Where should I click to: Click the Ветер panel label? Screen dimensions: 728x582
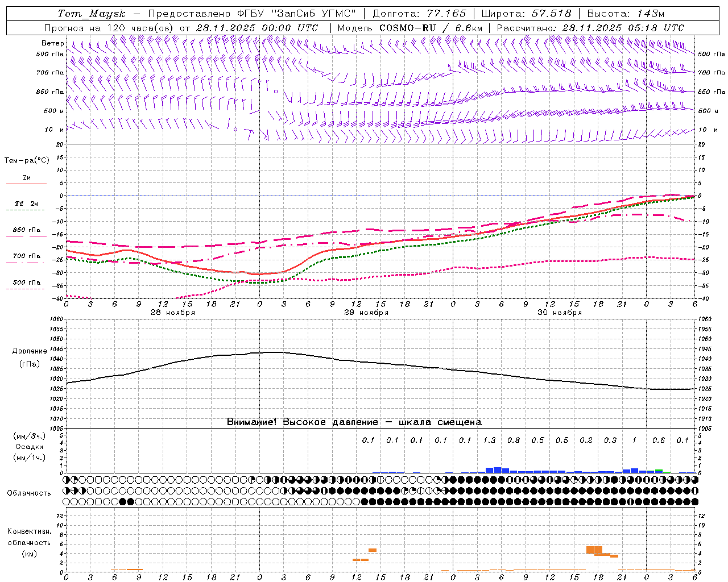pos(53,43)
